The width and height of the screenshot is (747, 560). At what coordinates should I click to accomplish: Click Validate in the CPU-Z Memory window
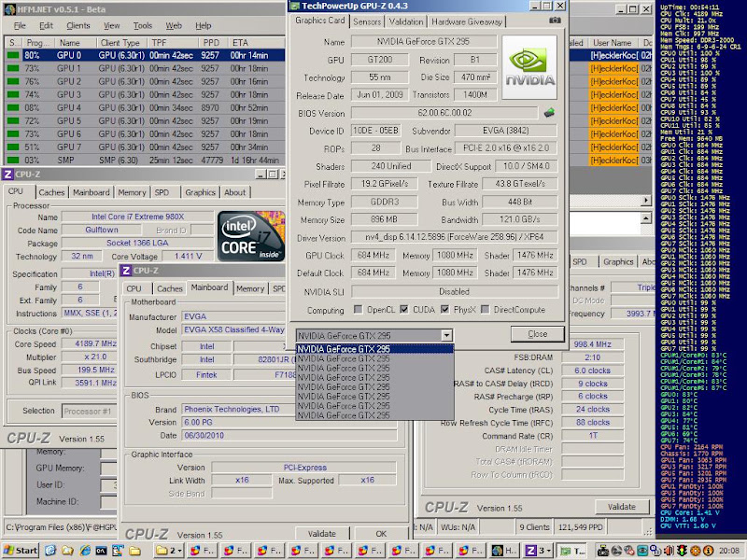(622, 507)
